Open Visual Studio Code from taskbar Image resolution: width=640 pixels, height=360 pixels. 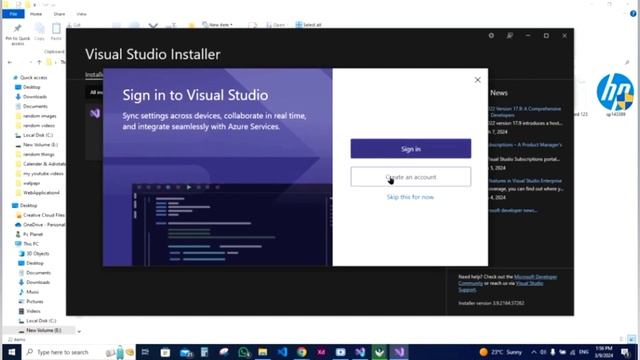(282, 352)
